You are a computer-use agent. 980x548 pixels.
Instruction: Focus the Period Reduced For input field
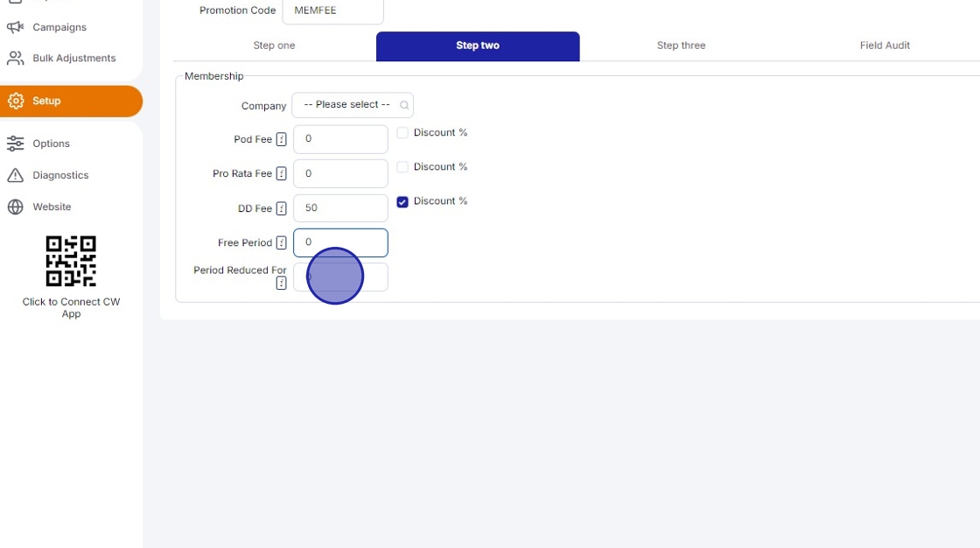[x=340, y=277]
